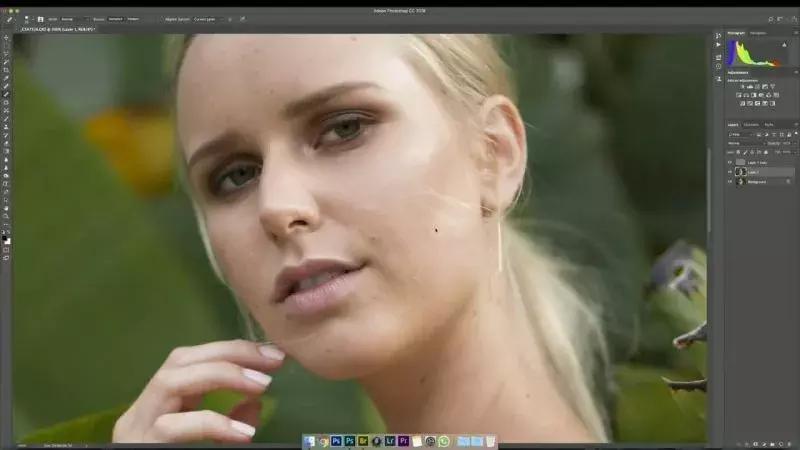Add an Exposure adjustment
The width and height of the screenshot is (800, 450).
point(765,86)
